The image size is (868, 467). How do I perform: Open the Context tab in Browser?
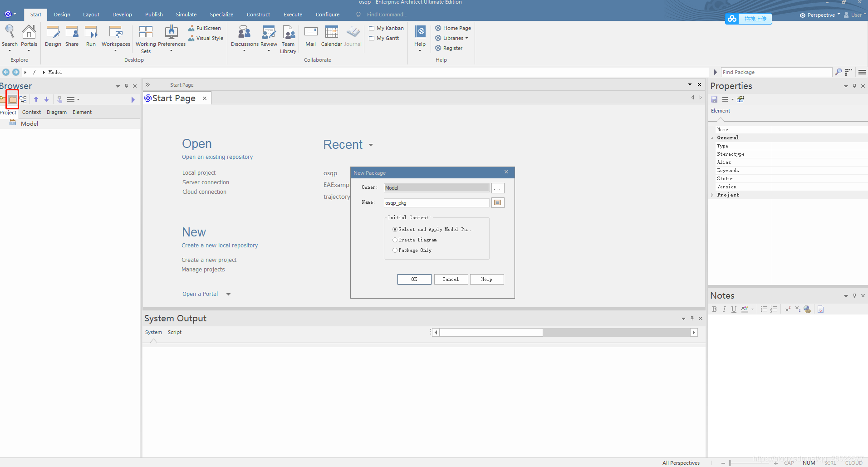[31, 112]
